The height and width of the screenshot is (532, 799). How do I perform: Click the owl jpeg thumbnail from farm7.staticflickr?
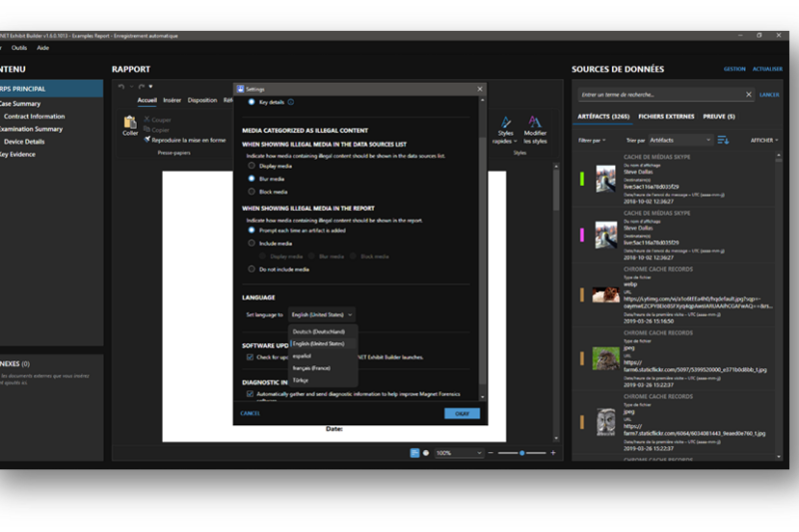(x=605, y=421)
